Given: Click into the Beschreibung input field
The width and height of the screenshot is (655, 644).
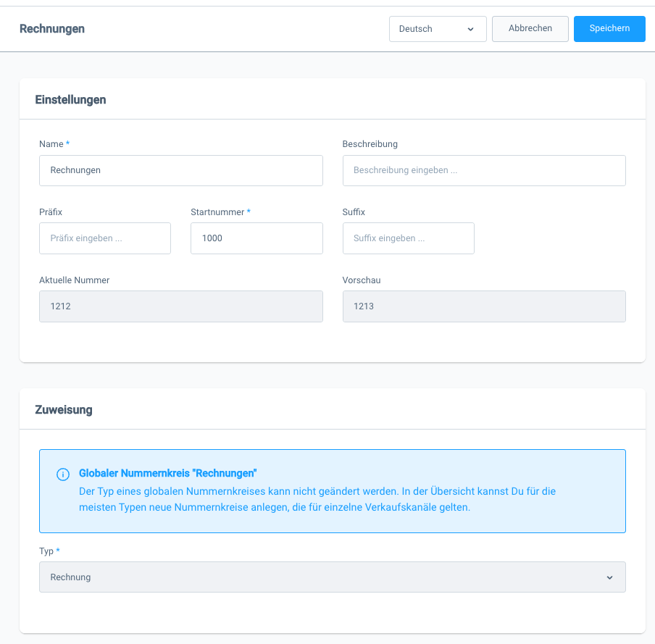Looking at the screenshot, I should click(x=483, y=171).
